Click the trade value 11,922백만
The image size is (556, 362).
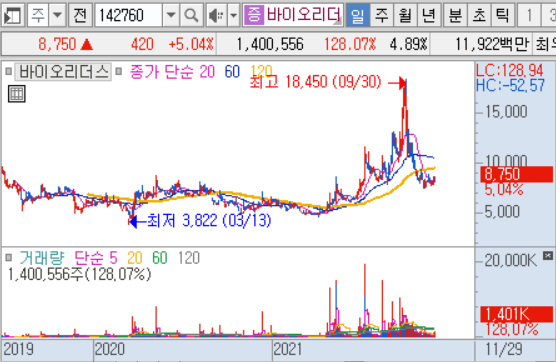[492, 45]
